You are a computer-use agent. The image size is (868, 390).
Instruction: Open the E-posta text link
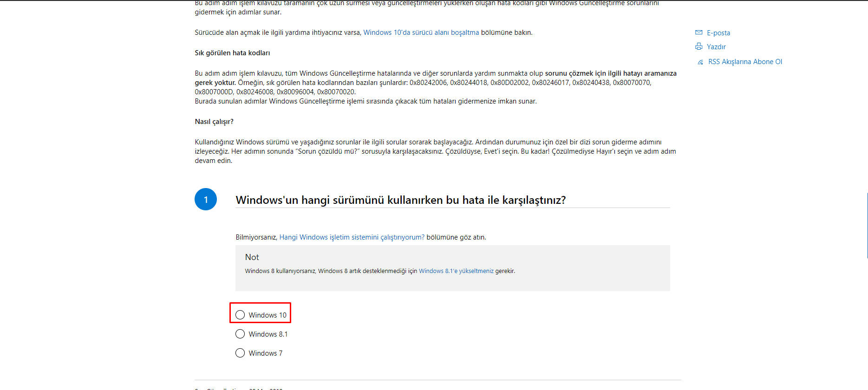(718, 33)
